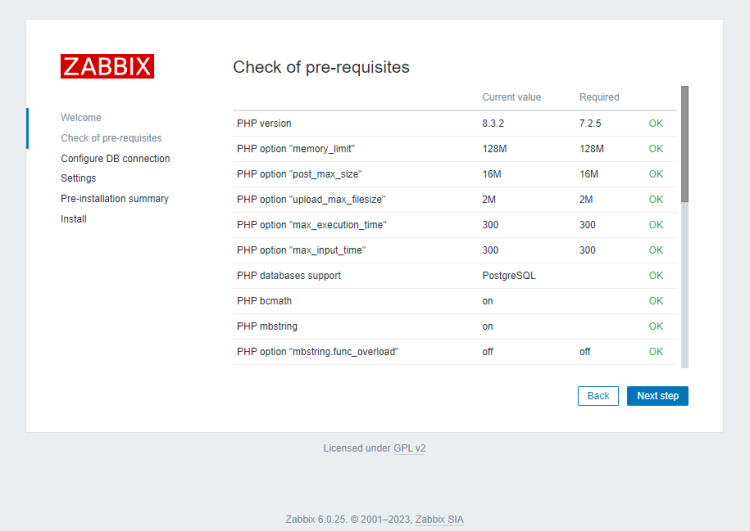The height and width of the screenshot is (531, 750).
Task: Visit the Zabbix SIA link
Action: 439,519
